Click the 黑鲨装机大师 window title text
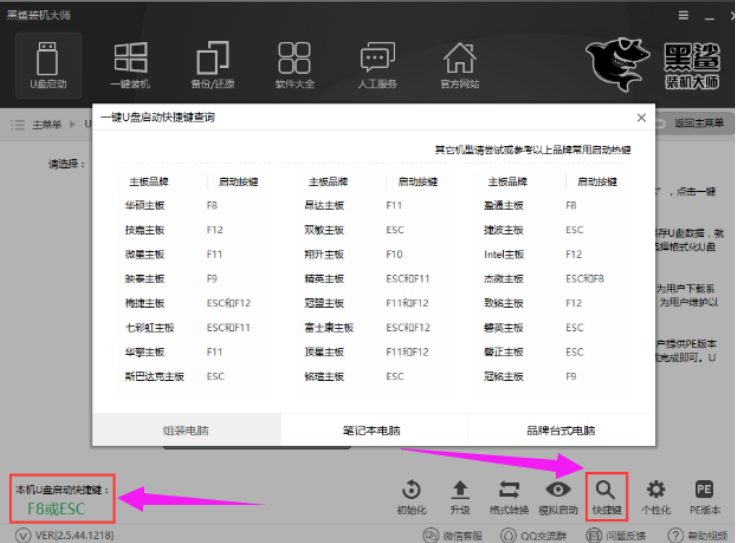 click(38, 15)
